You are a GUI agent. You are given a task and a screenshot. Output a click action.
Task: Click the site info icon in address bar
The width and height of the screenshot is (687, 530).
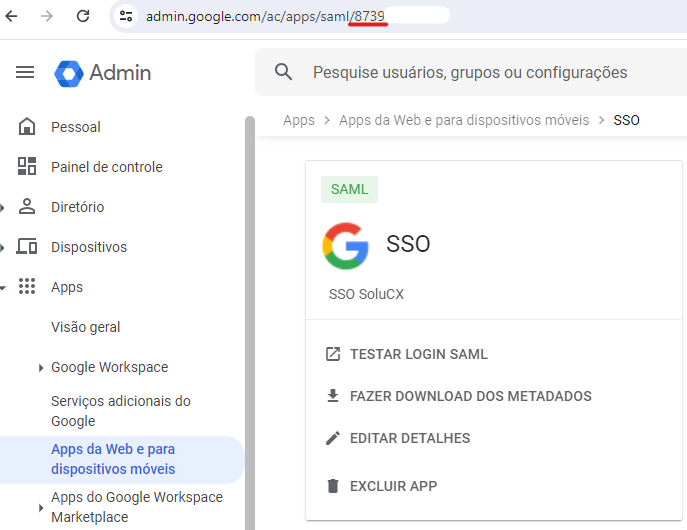point(125,16)
